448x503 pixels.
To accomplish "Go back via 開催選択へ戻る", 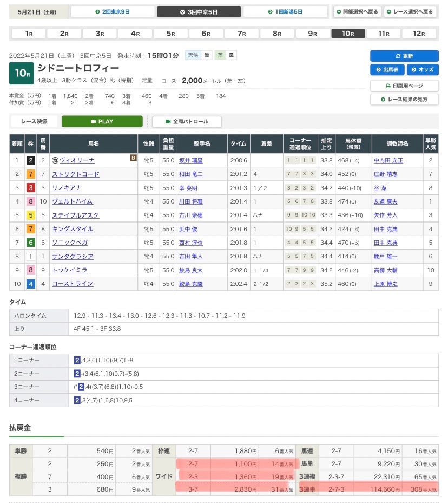I will 357,11.
